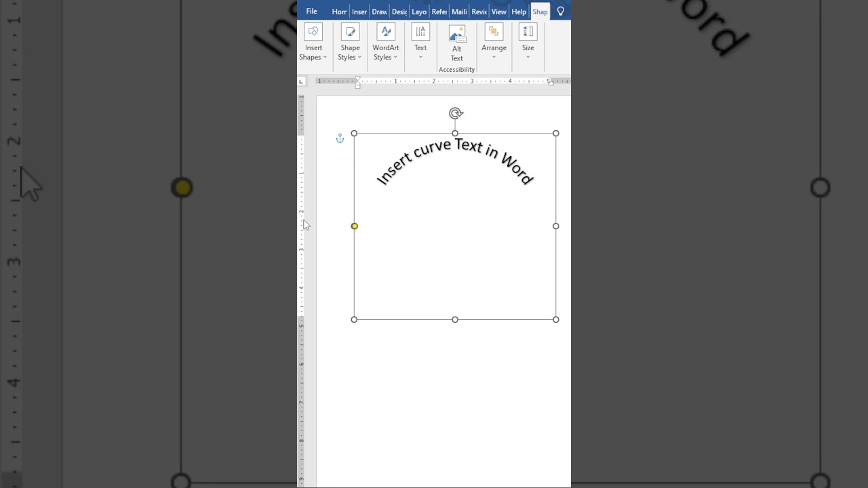Open the File tab
Image resolution: width=868 pixels, height=488 pixels.
click(x=311, y=12)
